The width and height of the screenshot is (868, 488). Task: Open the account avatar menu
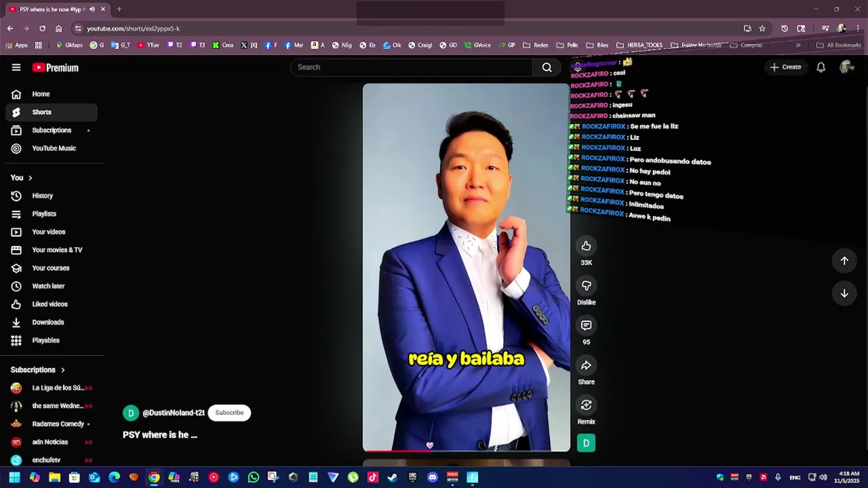(846, 67)
